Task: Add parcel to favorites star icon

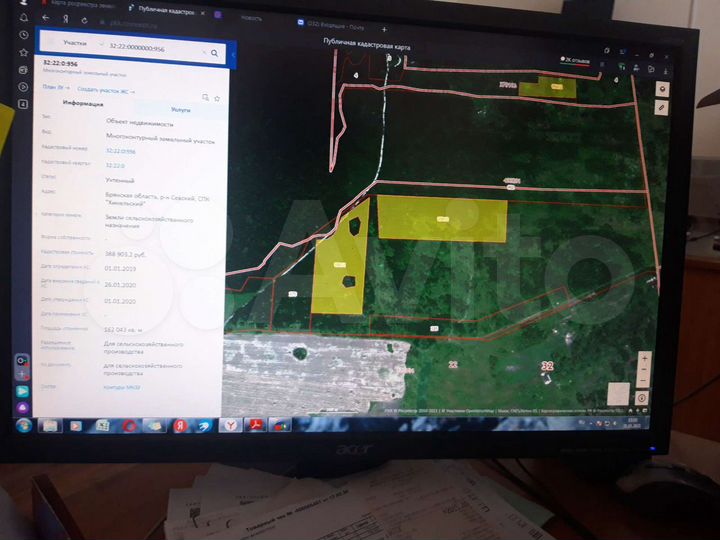Action: 216,99
